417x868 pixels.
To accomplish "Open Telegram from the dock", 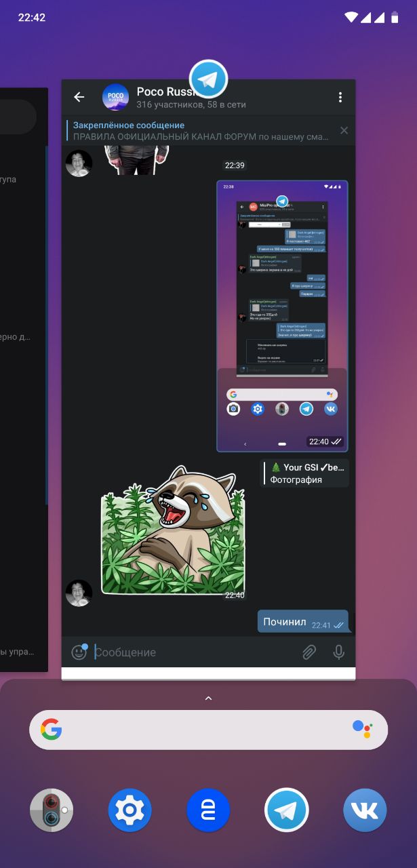I will (287, 810).
